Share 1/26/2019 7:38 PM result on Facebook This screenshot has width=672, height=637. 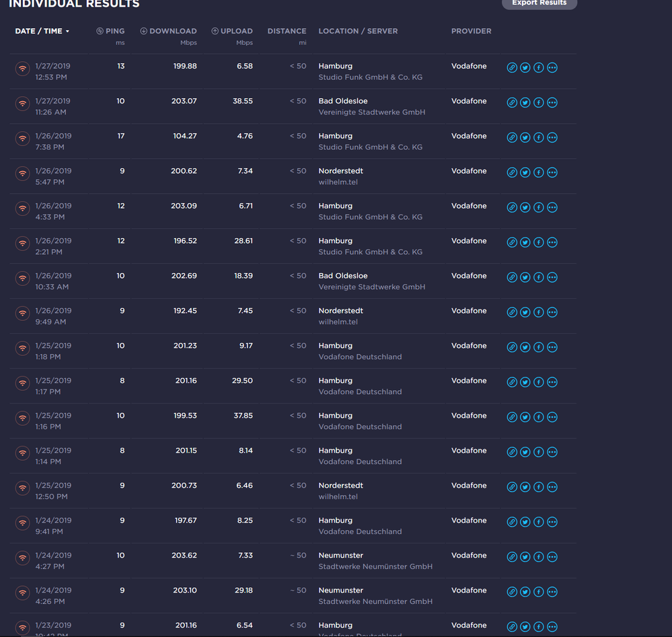[539, 138]
